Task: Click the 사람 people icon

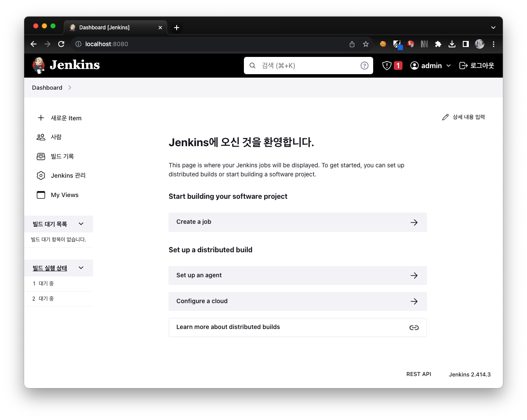Action: (x=41, y=137)
